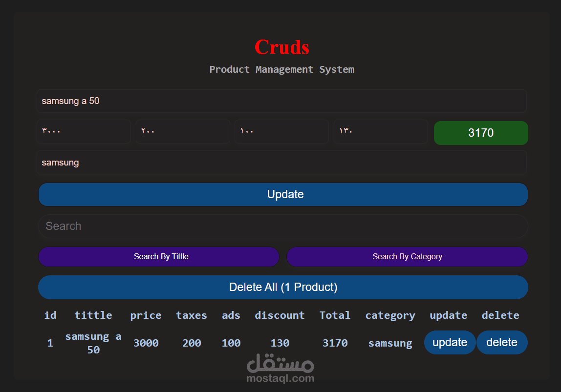The width and height of the screenshot is (561, 392).
Task: Click the green total box showing 3170
Action: (x=481, y=133)
